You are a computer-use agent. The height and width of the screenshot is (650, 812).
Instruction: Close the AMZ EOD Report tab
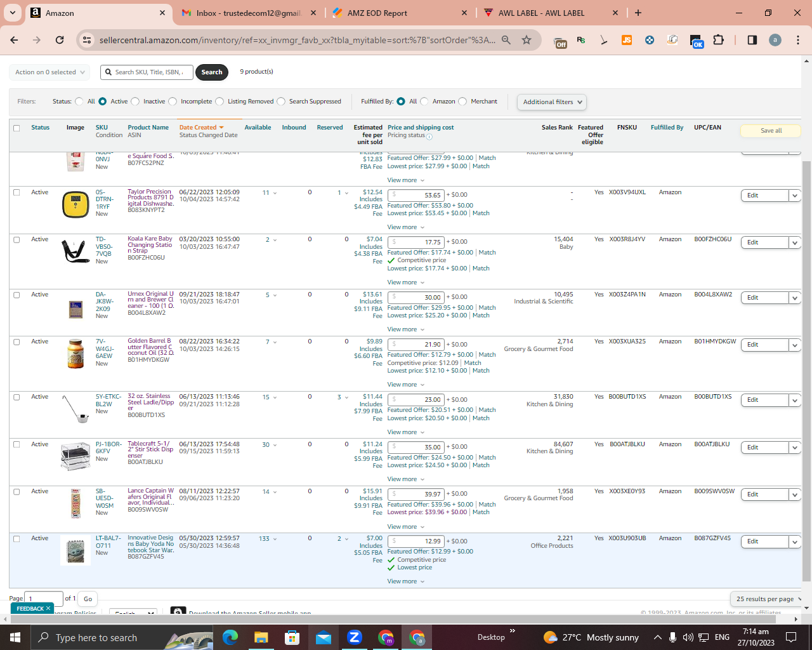pos(464,13)
